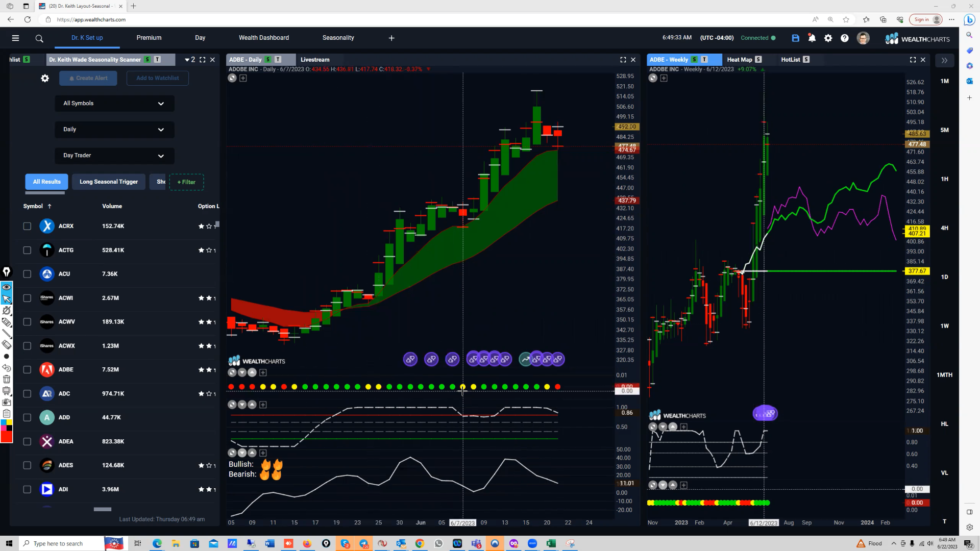The image size is (980, 551).
Task: Check the ADI row checkbox
Action: [x=27, y=489]
